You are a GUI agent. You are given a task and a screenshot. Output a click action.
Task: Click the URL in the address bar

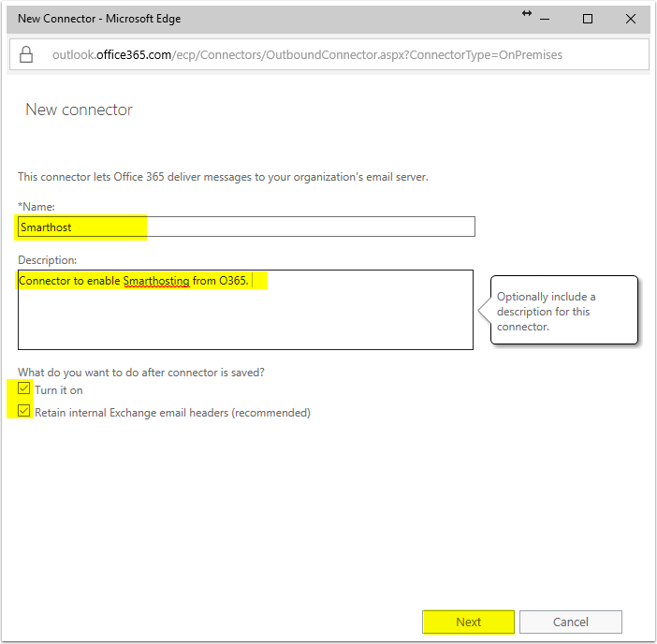pos(307,55)
